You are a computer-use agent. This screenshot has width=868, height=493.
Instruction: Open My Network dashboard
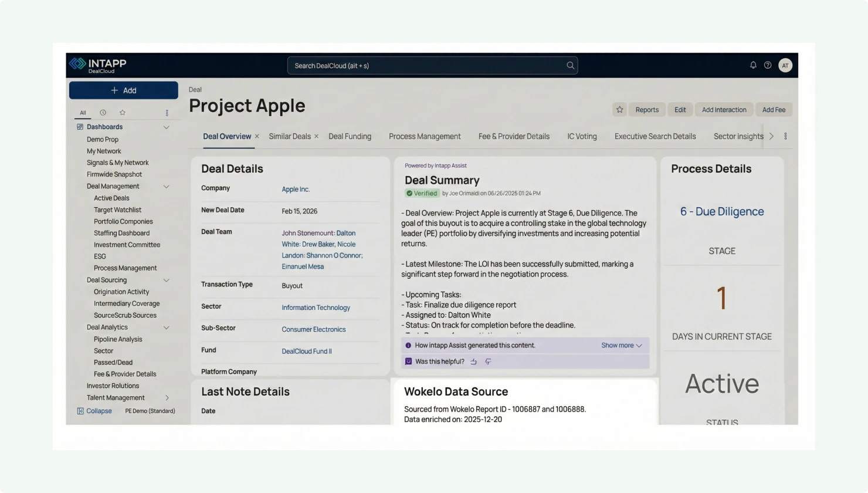pos(104,151)
